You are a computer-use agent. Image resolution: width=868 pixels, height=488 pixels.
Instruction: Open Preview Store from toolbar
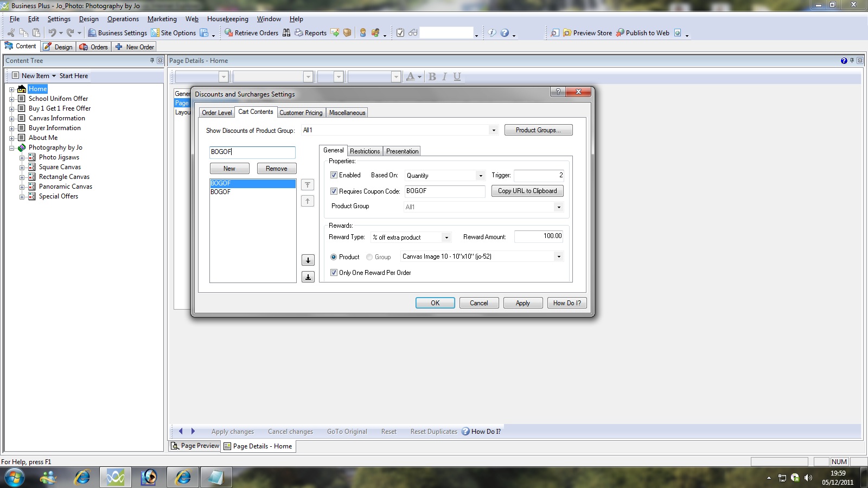coord(567,33)
